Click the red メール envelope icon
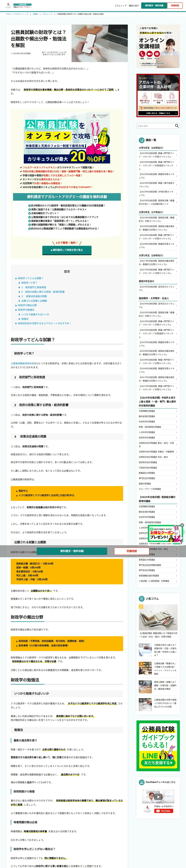 tap(157, 54)
